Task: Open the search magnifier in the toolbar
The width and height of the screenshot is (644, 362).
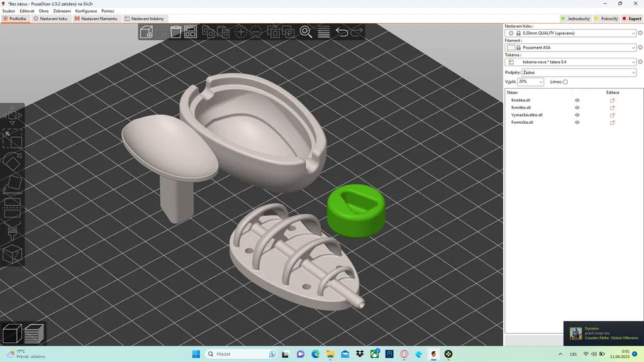Action: point(306,32)
